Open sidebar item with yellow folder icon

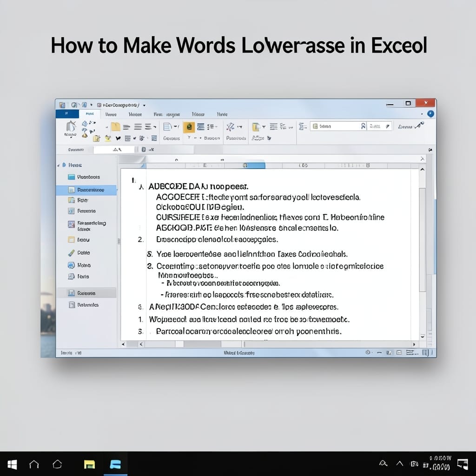pos(79,240)
